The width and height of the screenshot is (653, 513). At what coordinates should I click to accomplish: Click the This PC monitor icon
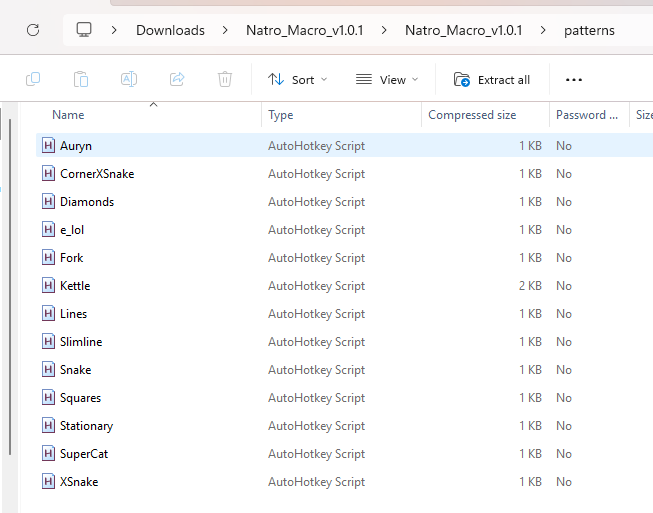[x=84, y=30]
